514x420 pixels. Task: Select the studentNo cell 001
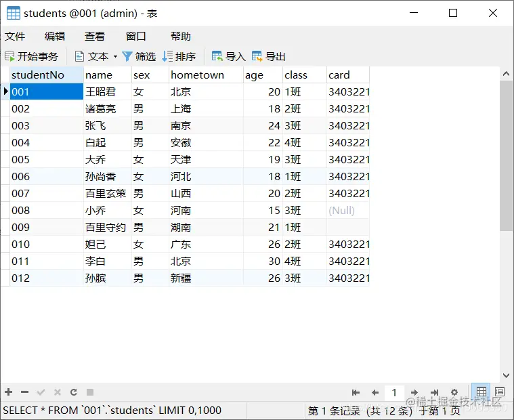[47, 91]
